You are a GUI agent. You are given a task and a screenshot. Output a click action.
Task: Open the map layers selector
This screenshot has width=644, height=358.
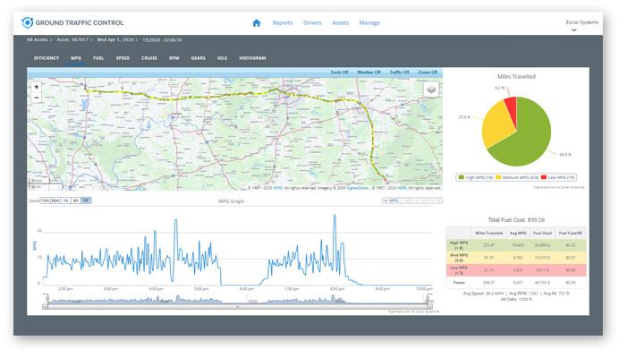point(431,89)
